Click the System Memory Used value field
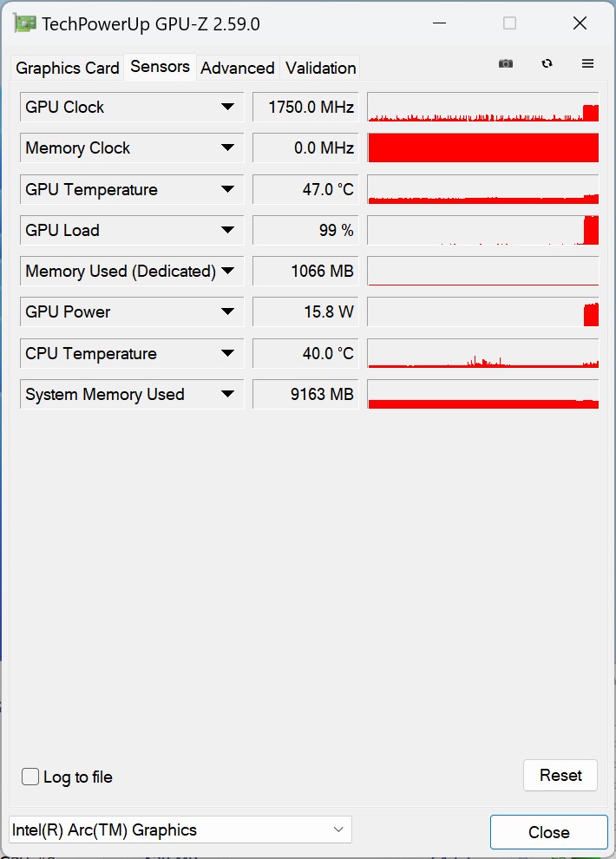The width and height of the screenshot is (616, 859). [305, 395]
